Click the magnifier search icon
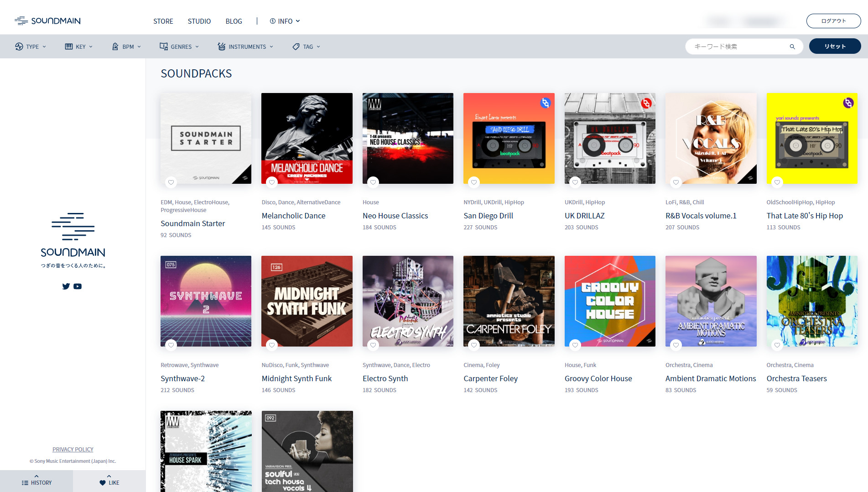The height and width of the screenshot is (492, 868). point(792,47)
